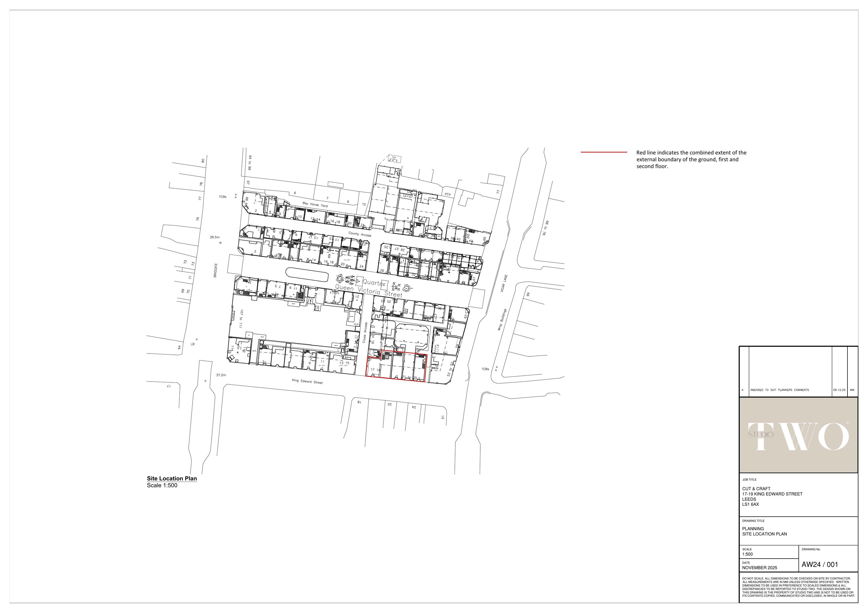
Task: Click the 'BRIGGATE' street label
Action: (216, 270)
